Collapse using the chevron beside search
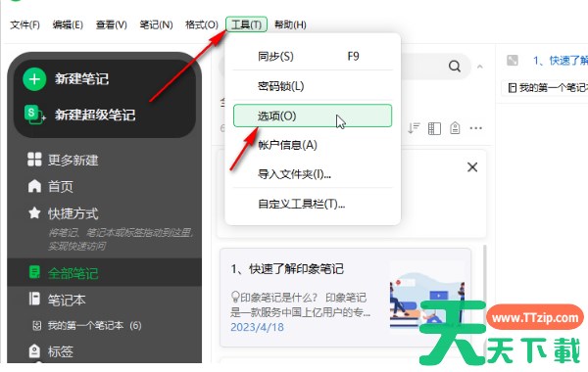 coord(479,67)
